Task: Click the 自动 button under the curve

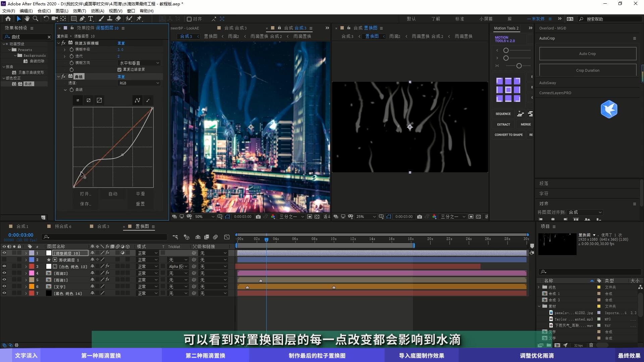Action: coord(113,194)
